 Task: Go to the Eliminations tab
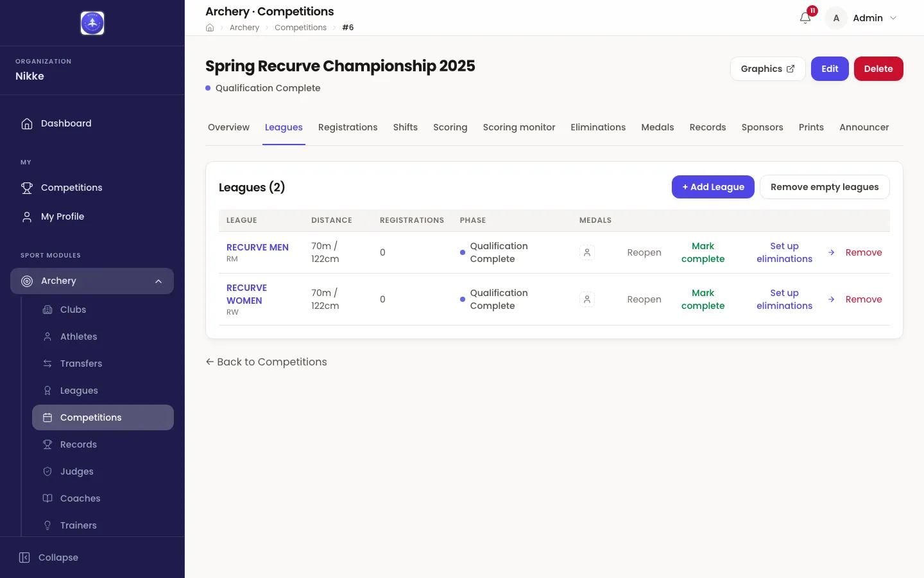tap(598, 127)
